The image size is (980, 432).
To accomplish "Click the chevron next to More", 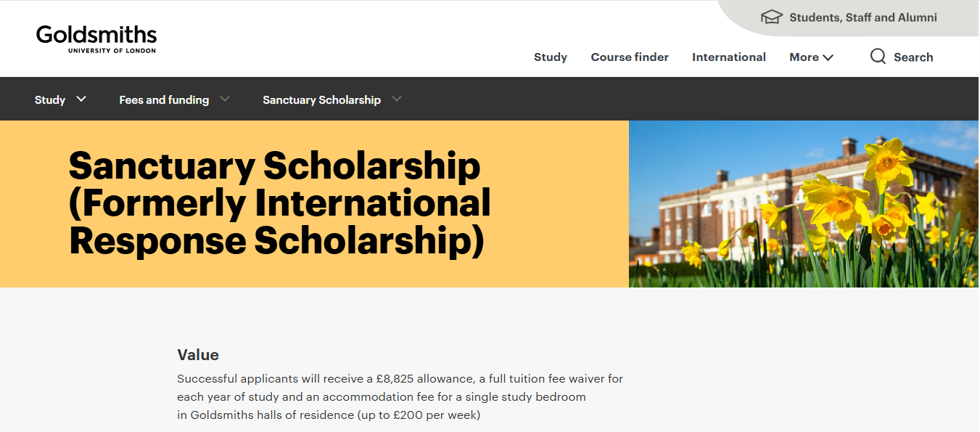I will 828,57.
